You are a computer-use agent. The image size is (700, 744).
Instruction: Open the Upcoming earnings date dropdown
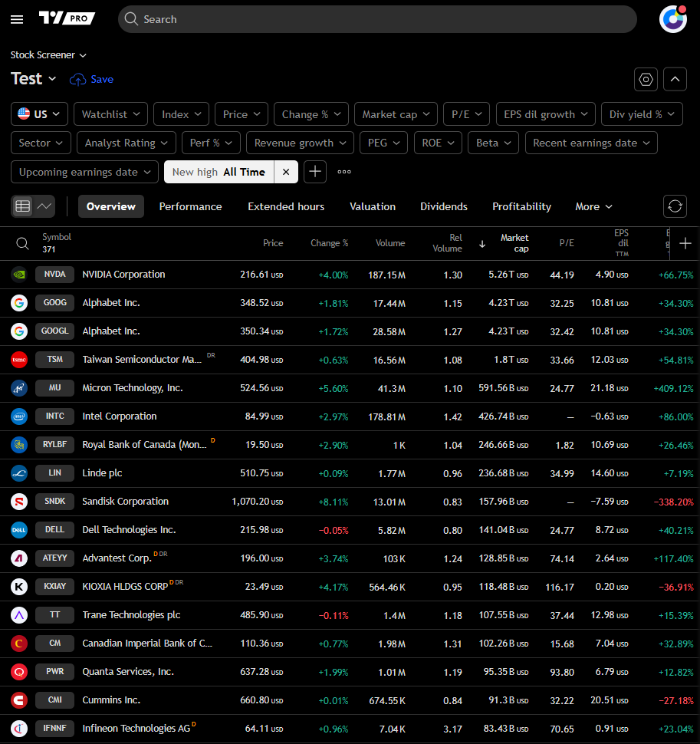(84, 172)
